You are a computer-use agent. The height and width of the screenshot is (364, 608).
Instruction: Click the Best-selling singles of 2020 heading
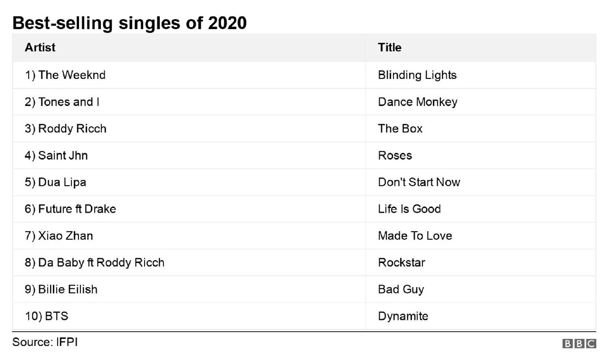[129, 23]
